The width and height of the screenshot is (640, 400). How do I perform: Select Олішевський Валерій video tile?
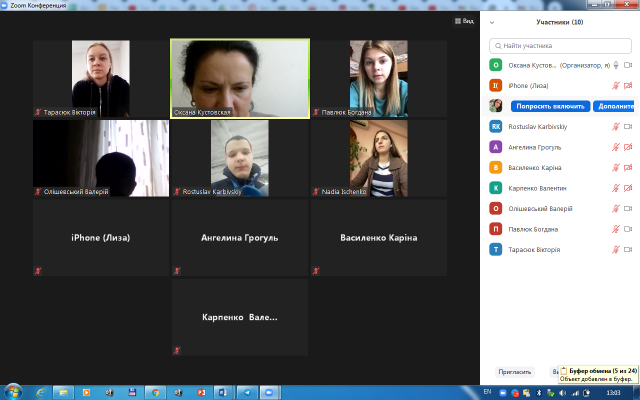[101, 158]
